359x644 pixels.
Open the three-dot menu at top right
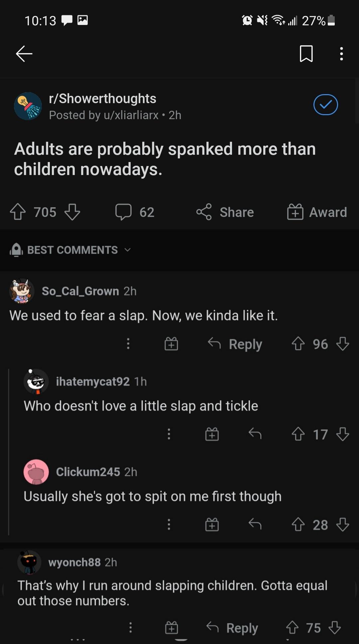click(341, 54)
